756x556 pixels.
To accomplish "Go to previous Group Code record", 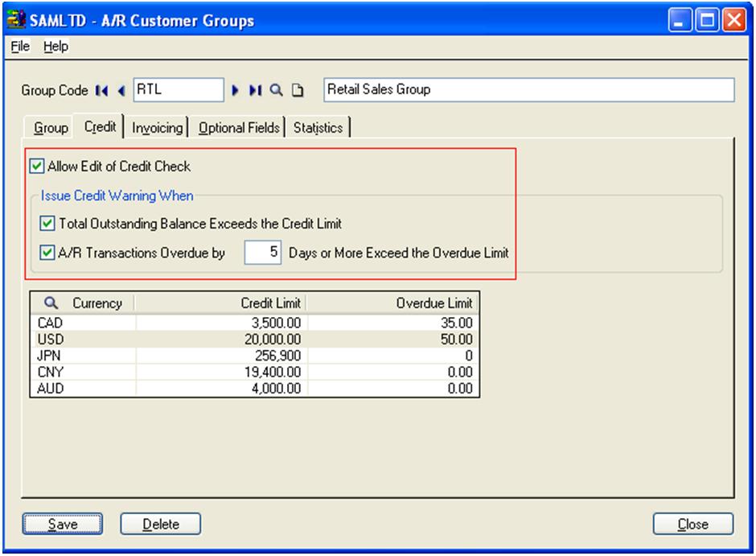I will click(121, 91).
